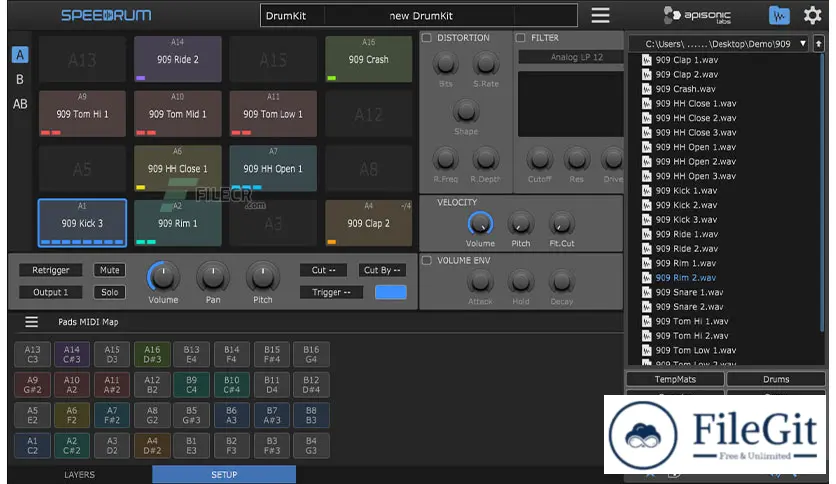Viewport: 836px width, 484px height.
Task: Adjust the Velocity Volume knob
Action: (x=480, y=224)
